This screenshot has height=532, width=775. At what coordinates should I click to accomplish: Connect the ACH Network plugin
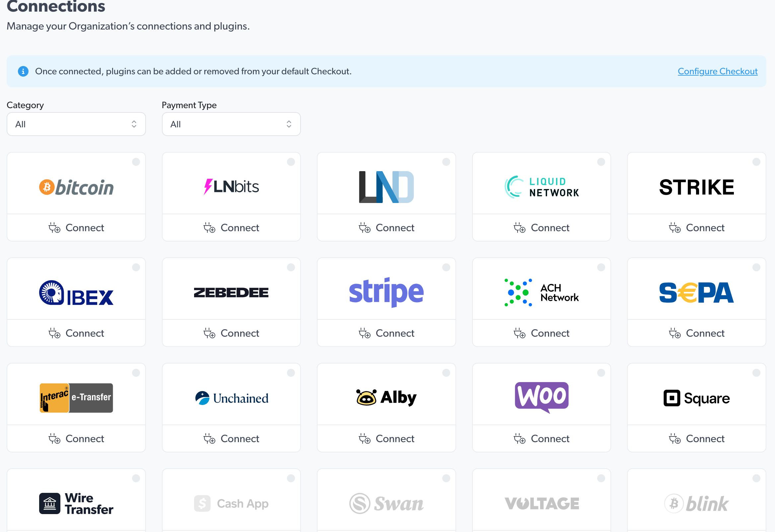pos(541,333)
